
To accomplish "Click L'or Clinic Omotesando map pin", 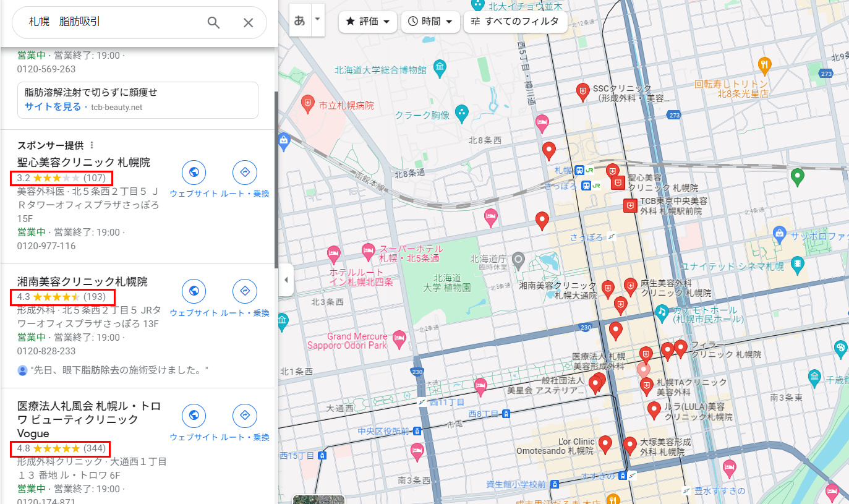I will pos(605,444).
